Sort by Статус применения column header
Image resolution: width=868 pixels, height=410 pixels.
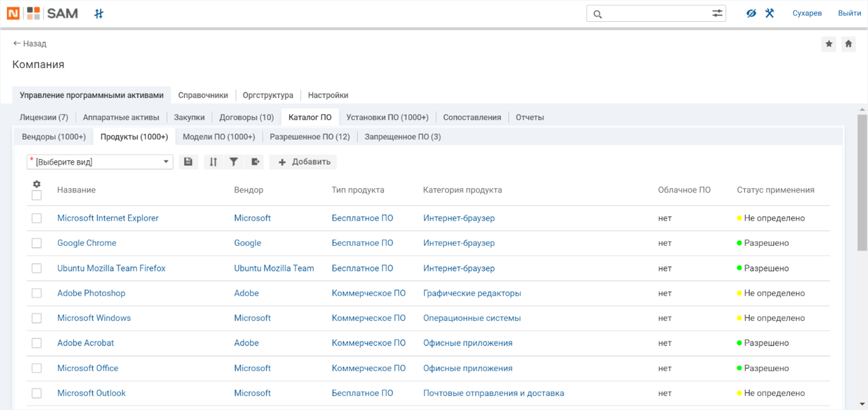coord(776,190)
